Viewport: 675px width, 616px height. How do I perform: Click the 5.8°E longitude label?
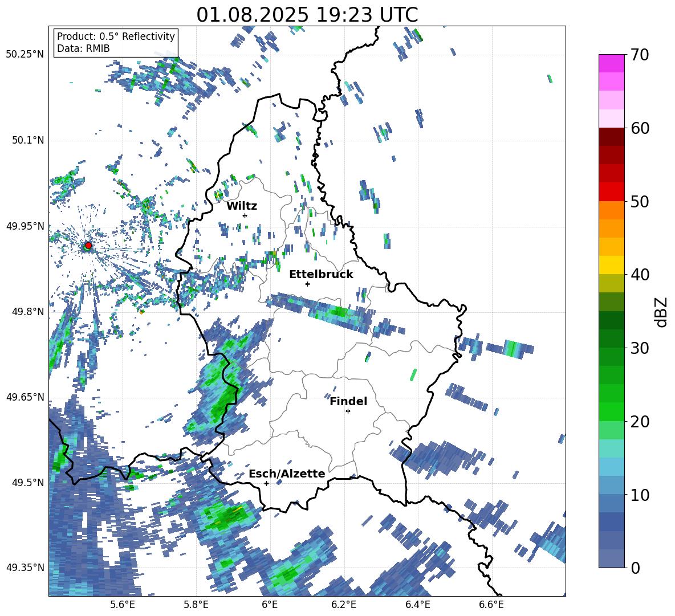click(196, 605)
